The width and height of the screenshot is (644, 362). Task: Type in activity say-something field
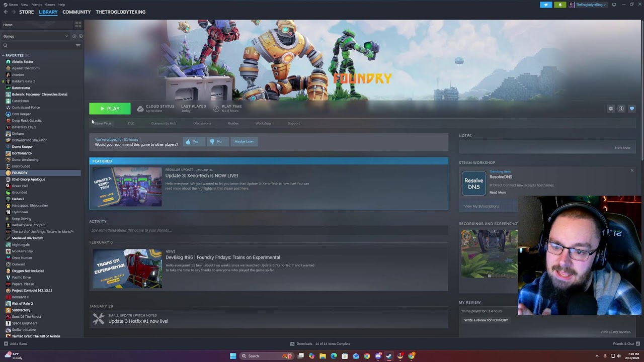(269, 230)
